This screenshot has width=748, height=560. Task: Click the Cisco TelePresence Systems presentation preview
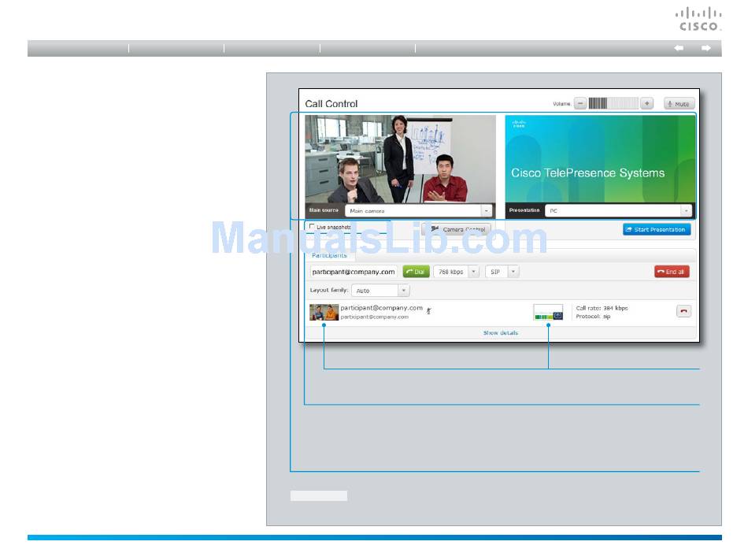[x=600, y=159]
